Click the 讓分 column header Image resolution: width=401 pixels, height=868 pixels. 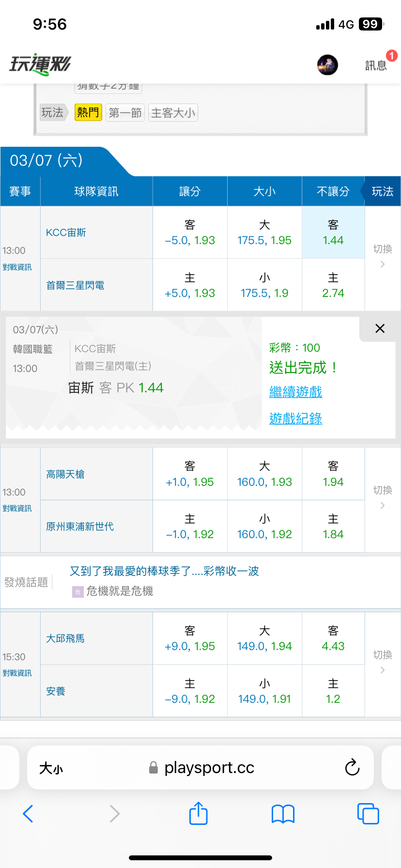tap(190, 191)
